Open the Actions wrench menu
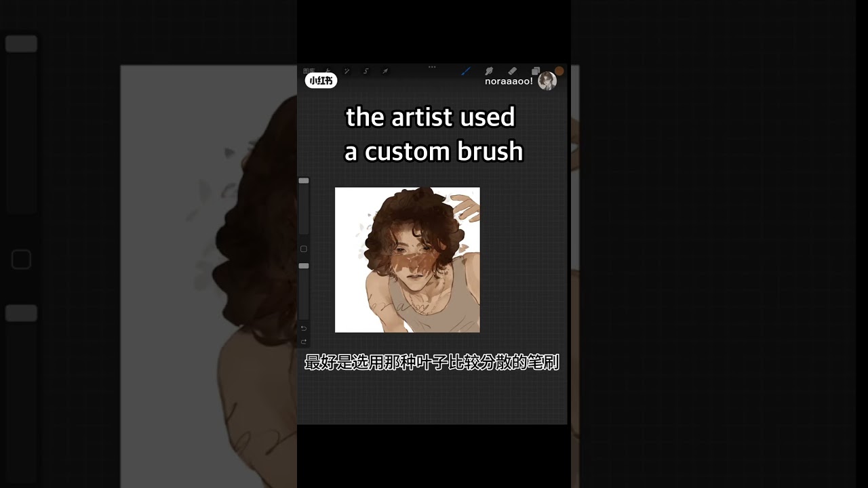Viewport: 868px width, 488px height. click(x=328, y=70)
